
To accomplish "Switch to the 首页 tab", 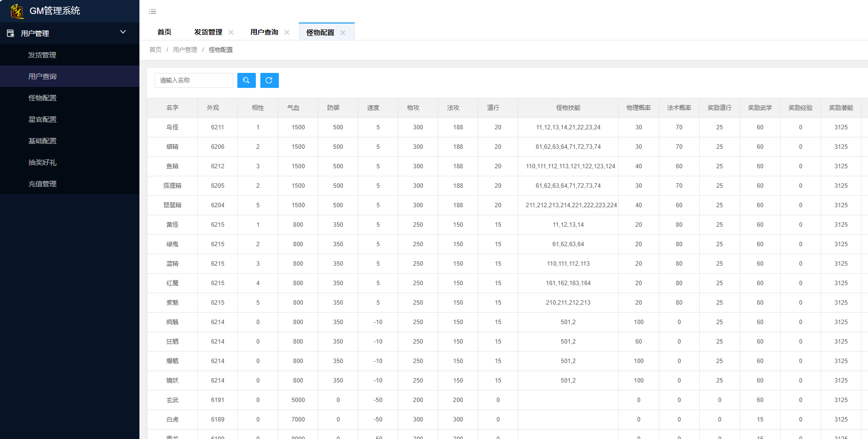I will click(164, 32).
